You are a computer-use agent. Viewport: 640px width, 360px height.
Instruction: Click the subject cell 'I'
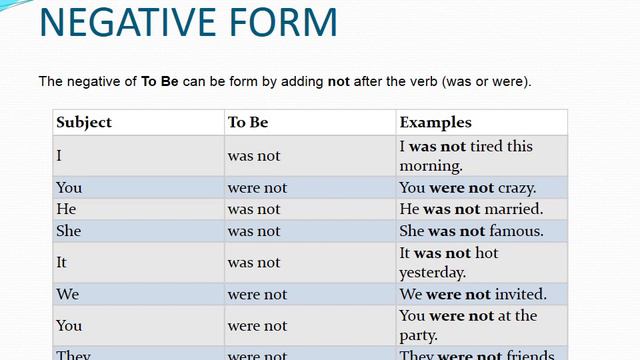click(138, 156)
